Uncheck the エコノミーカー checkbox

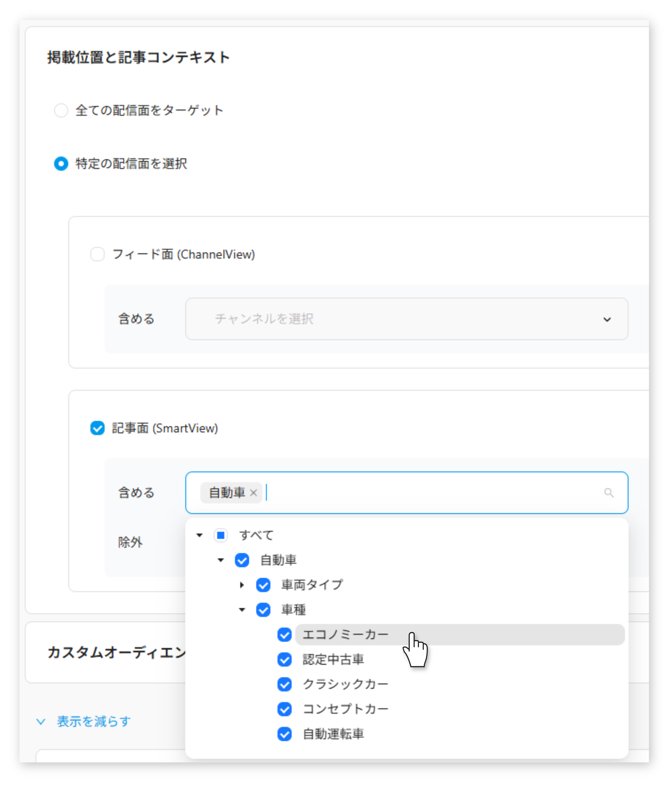click(x=284, y=635)
